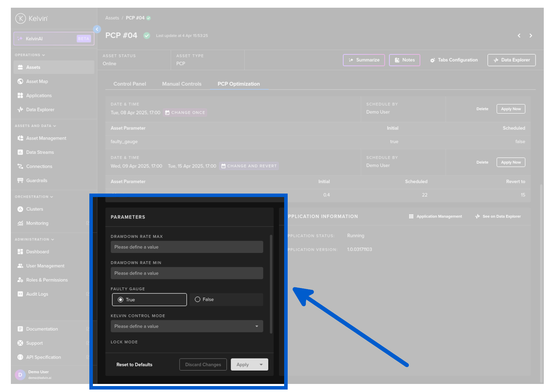Click the parameters panel scrollbar
Image resolution: width=555 pixels, height=392 pixels.
coord(271,283)
